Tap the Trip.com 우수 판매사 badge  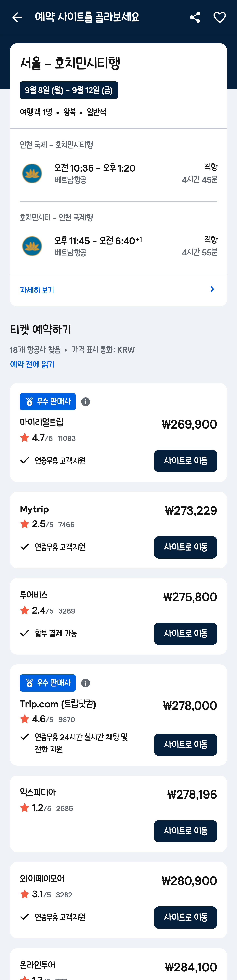[x=48, y=683]
